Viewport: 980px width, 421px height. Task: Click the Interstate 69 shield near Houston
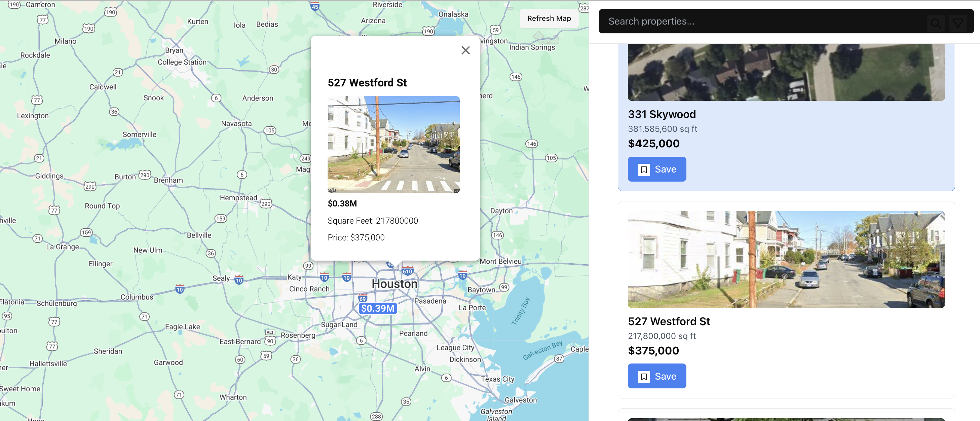(x=363, y=298)
